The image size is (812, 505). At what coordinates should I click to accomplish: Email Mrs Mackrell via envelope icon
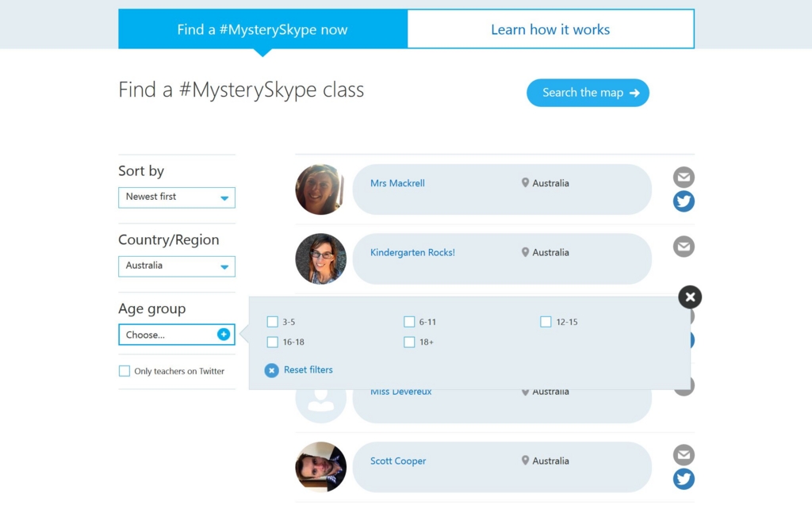684,177
